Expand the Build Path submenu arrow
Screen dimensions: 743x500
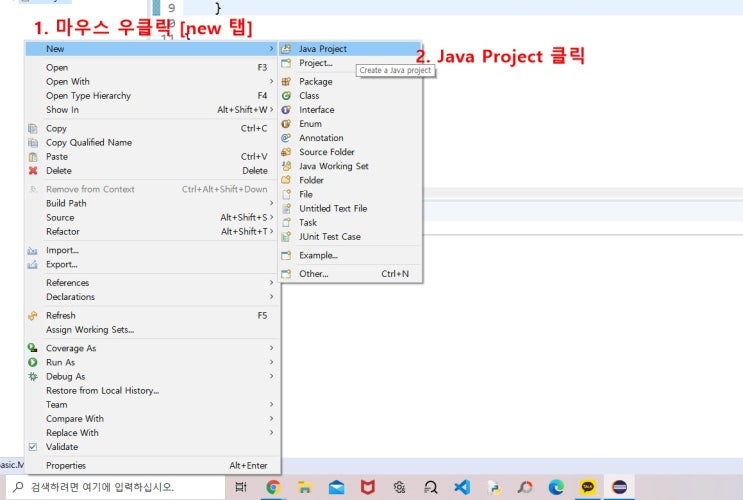coord(272,203)
